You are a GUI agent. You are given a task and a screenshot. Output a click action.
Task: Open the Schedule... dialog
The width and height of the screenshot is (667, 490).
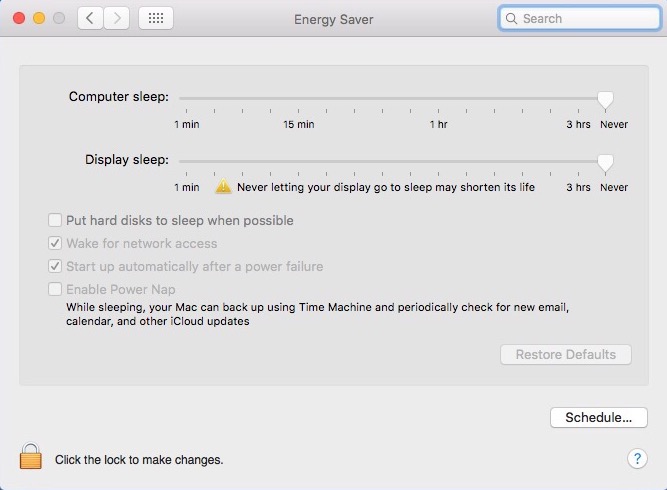(599, 417)
